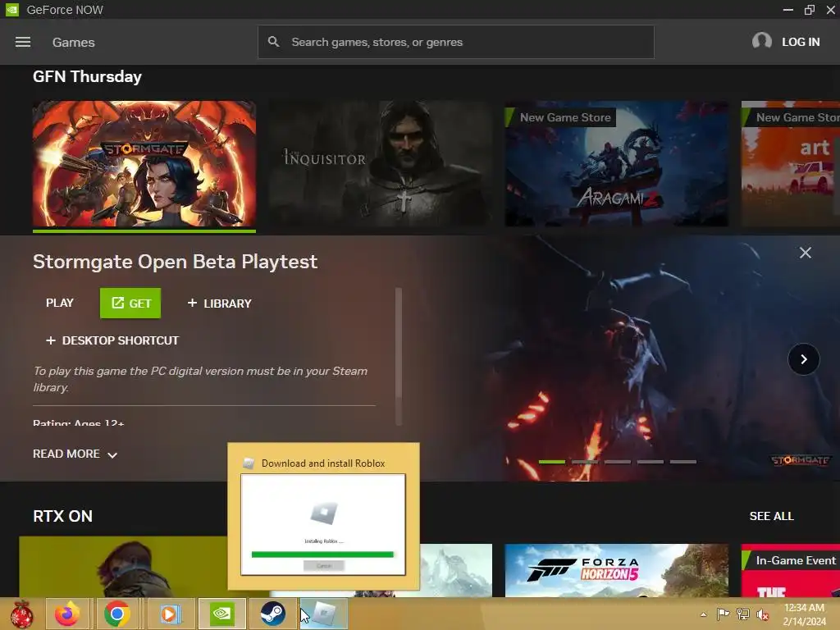Open the 'art' New Game Store tile

[790, 163]
